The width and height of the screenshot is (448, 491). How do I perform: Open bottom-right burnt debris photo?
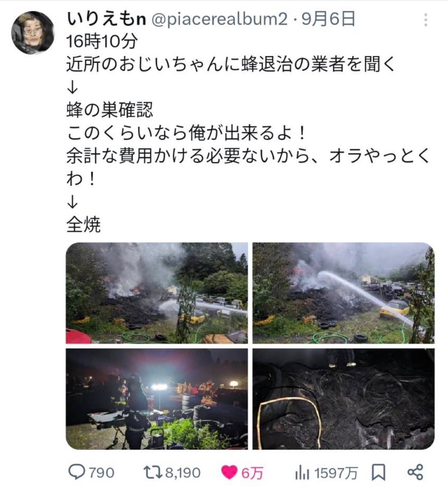coord(344,399)
